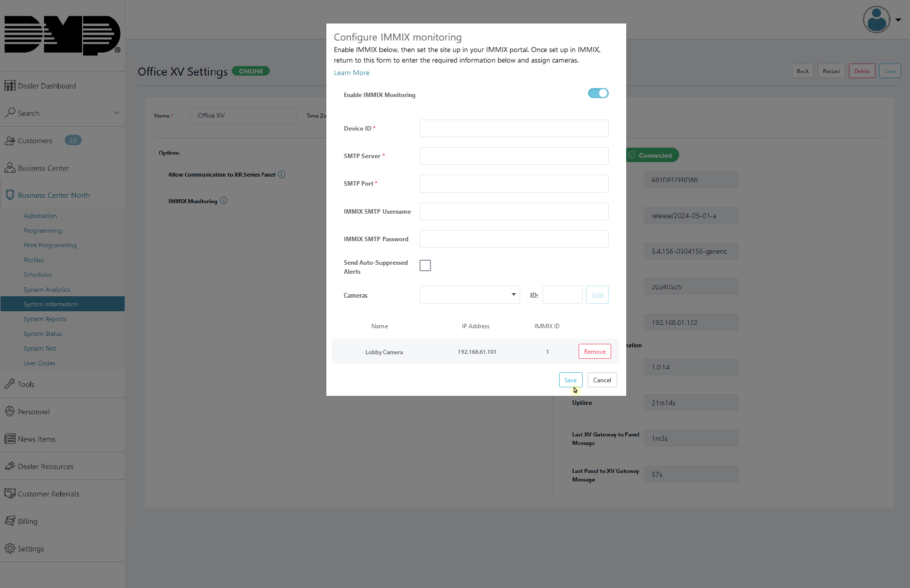Click Save in the IMMIX dialog
Screen dimensions: 910x588
571,380
